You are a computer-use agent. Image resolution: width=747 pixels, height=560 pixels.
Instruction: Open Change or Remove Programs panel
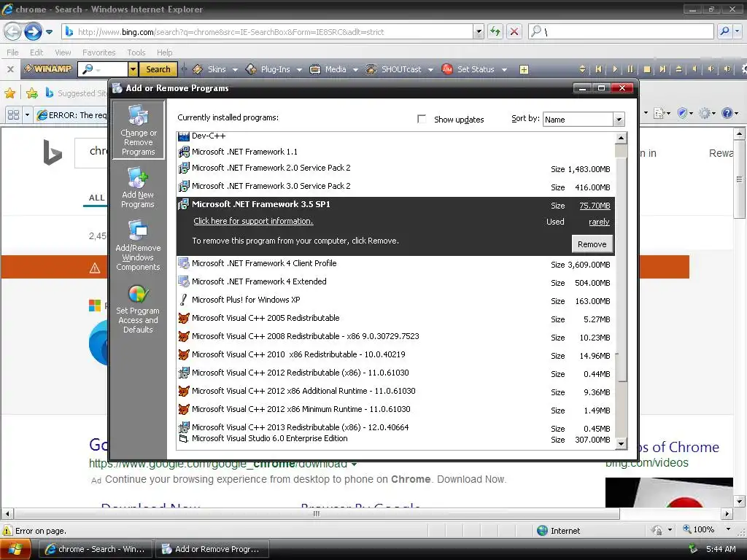(x=138, y=130)
